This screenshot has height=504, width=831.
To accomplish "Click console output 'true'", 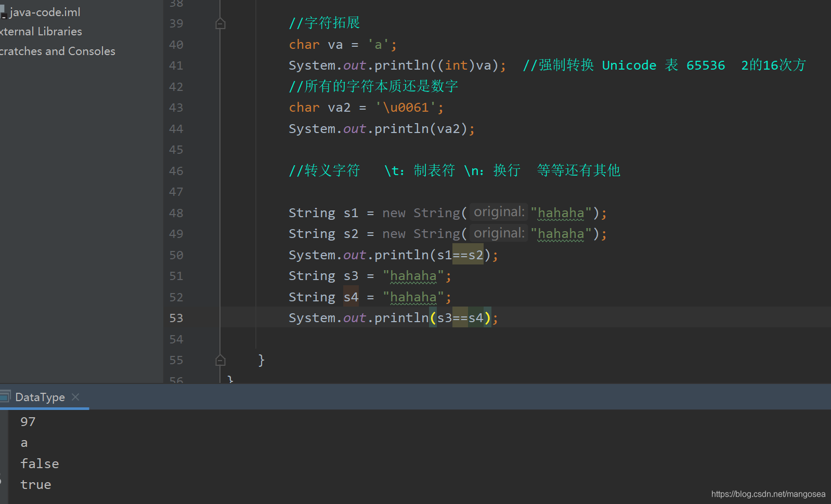I will click(x=36, y=485).
